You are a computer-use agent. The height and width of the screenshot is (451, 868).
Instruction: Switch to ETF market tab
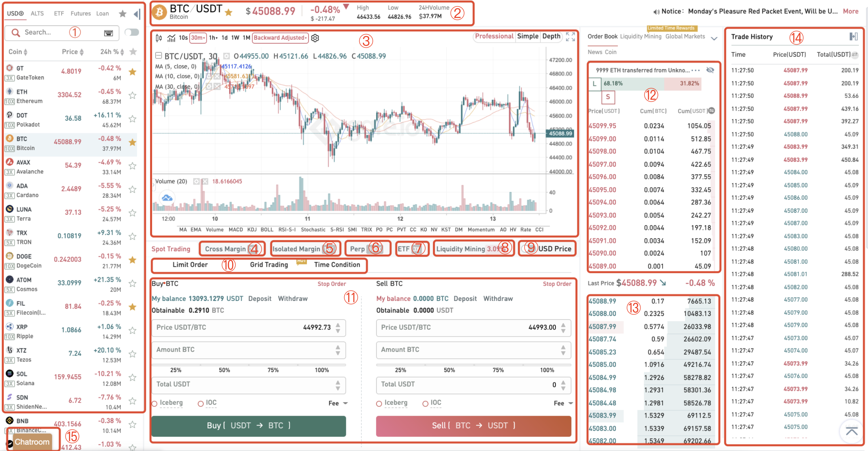coord(59,13)
